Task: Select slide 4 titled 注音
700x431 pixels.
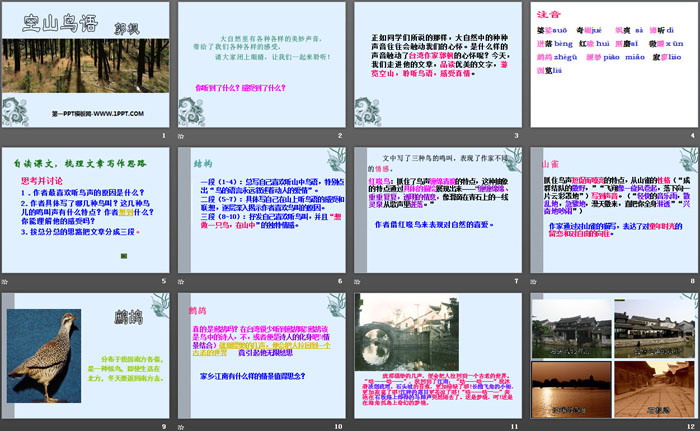Action: (614, 65)
